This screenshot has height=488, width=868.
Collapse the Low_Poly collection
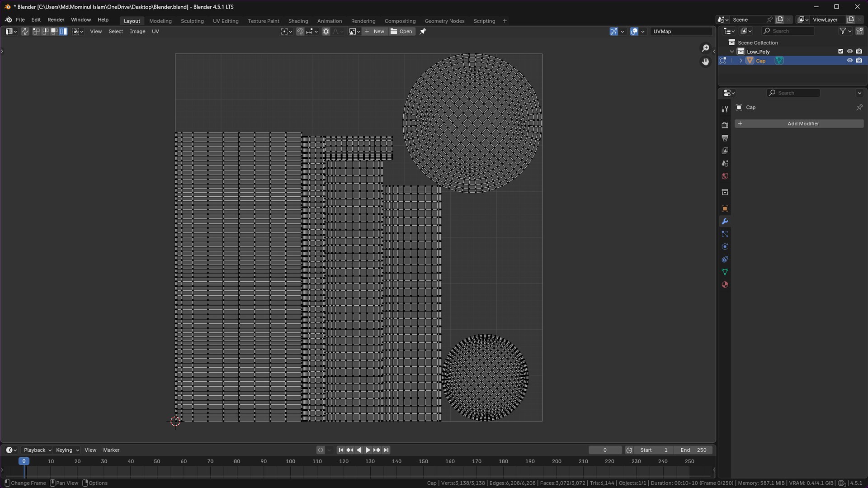tap(732, 52)
